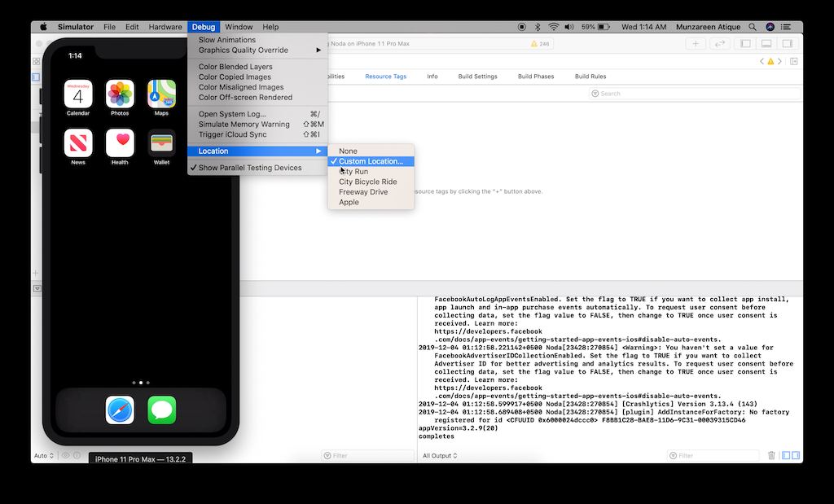Open the Health app in the simulator

[120, 143]
